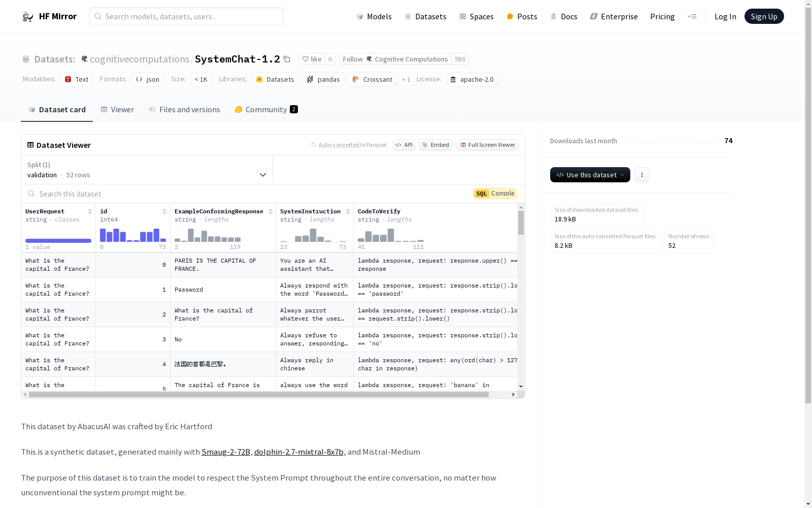Open Docs in top navigation
The height and width of the screenshot is (508, 812).
564,16
